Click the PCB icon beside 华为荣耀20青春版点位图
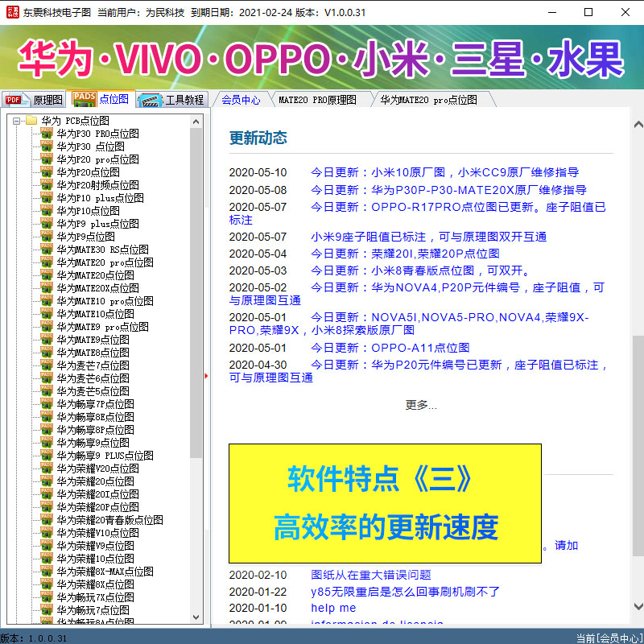 point(47,519)
